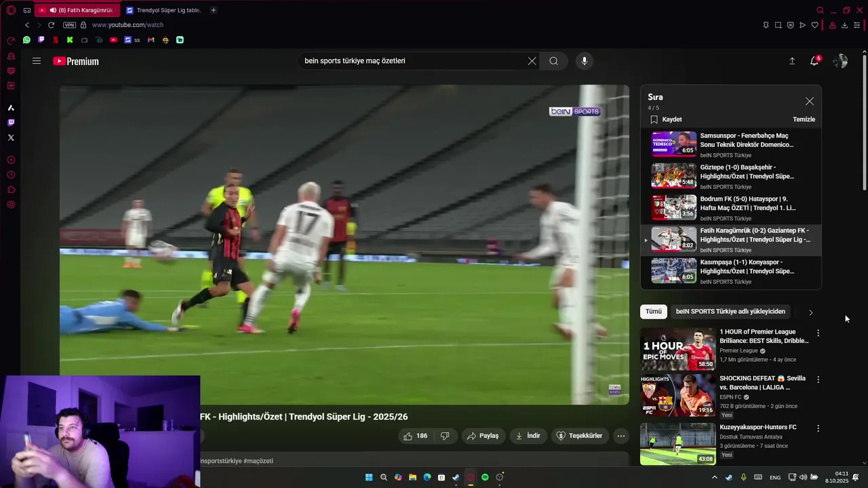Open Windows Start menu
The width and height of the screenshot is (868, 488).
click(369, 477)
